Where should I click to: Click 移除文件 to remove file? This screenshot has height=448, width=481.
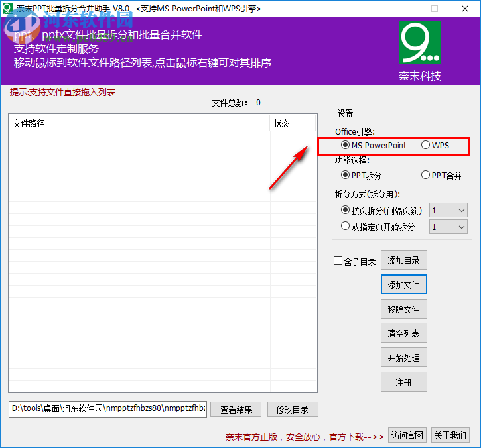(403, 309)
